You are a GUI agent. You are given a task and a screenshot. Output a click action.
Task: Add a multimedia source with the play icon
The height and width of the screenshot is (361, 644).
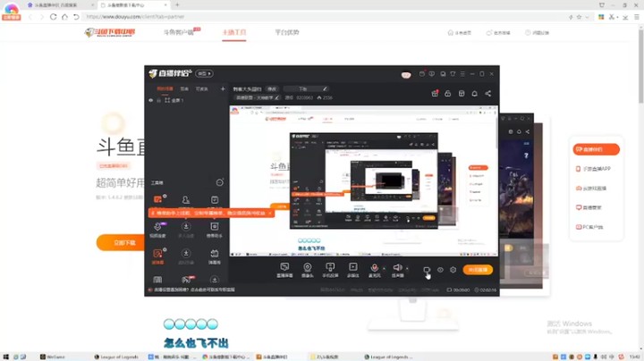point(352,270)
